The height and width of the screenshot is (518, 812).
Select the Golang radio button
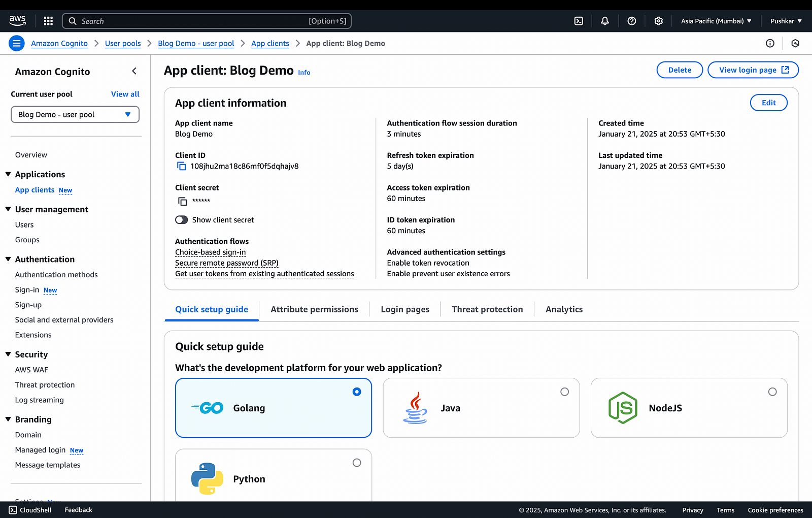pyautogui.click(x=357, y=392)
